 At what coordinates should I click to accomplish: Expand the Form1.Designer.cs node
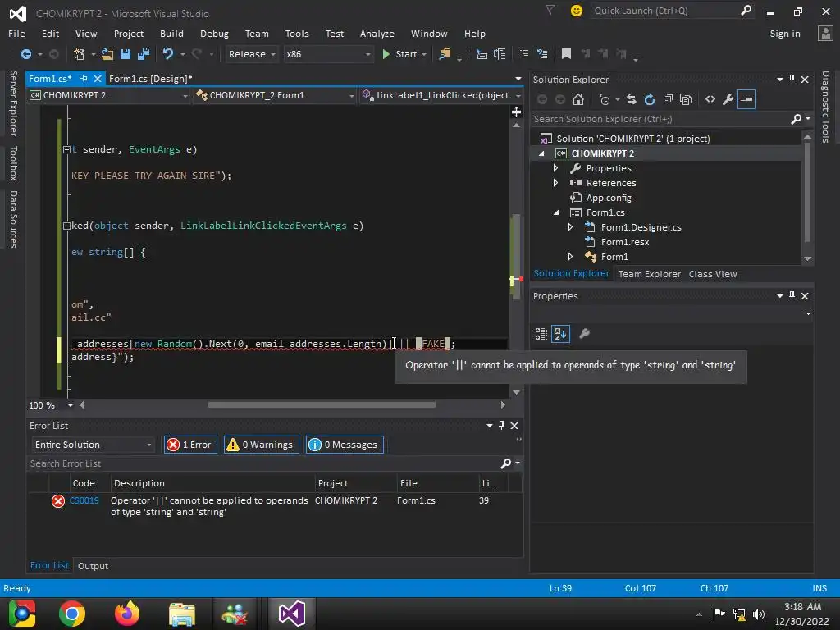pos(570,227)
